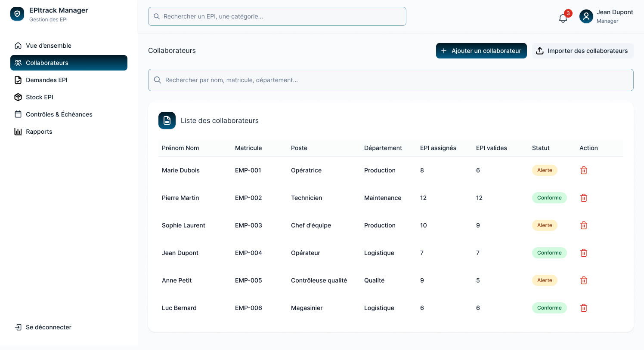Viewport: 644px width, 350px height.
Task: Remove Anne Petit via trash icon
Action: tap(584, 280)
